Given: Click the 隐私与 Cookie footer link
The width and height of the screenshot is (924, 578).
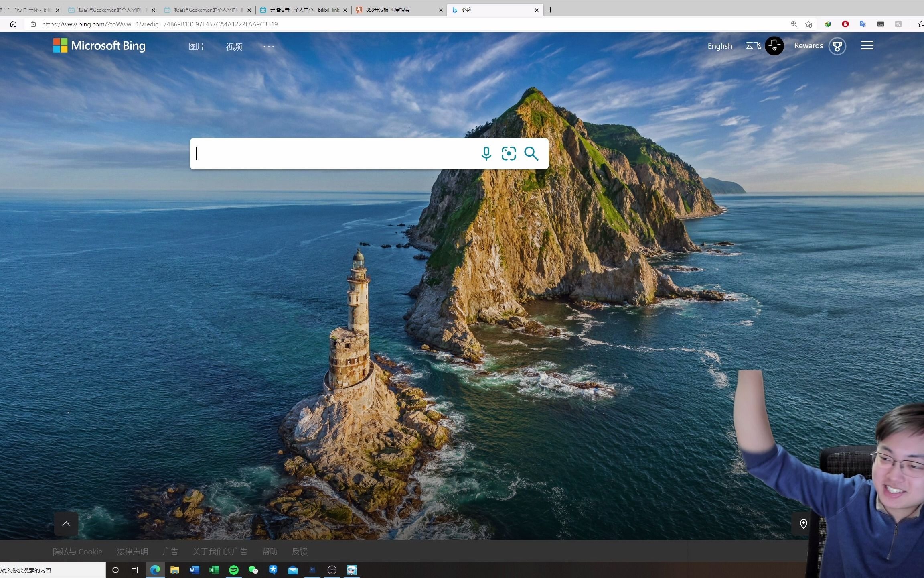Looking at the screenshot, I should pos(77,552).
